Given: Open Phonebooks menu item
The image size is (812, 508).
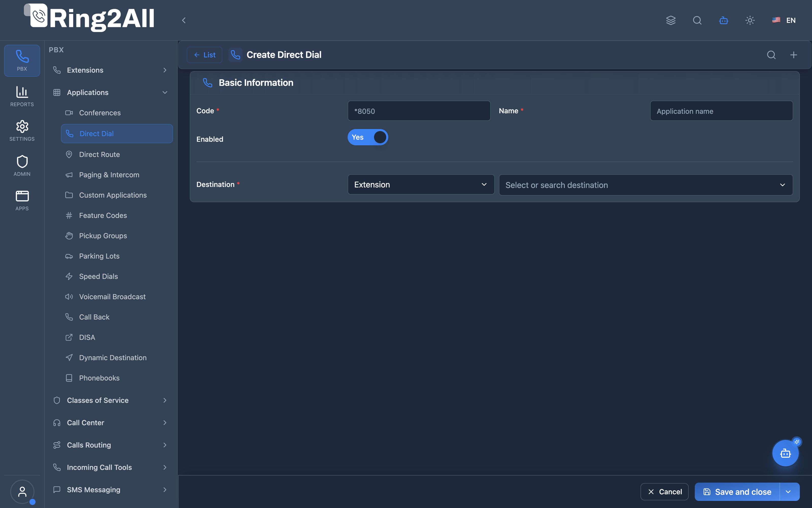Looking at the screenshot, I should 117,378.
